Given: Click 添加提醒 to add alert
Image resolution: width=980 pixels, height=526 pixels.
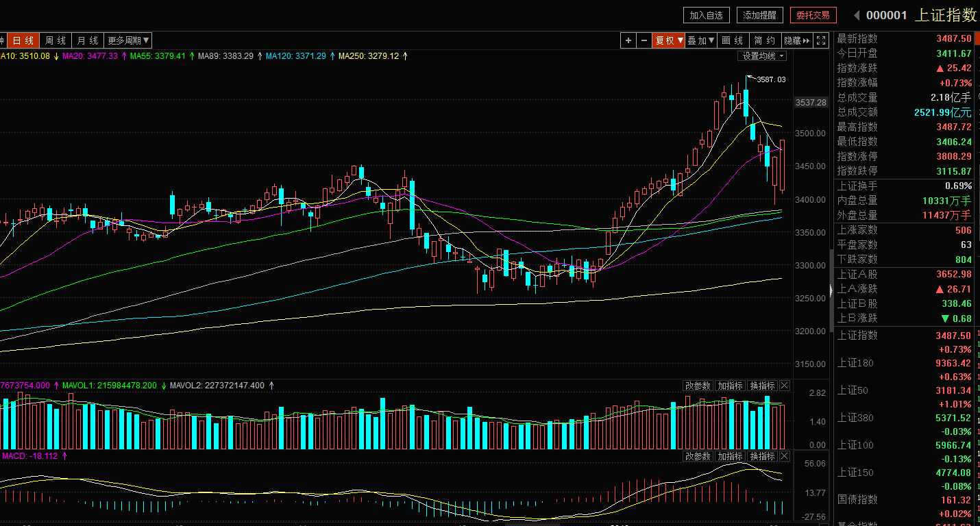Looking at the screenshot, I should (x=760, y=15).
